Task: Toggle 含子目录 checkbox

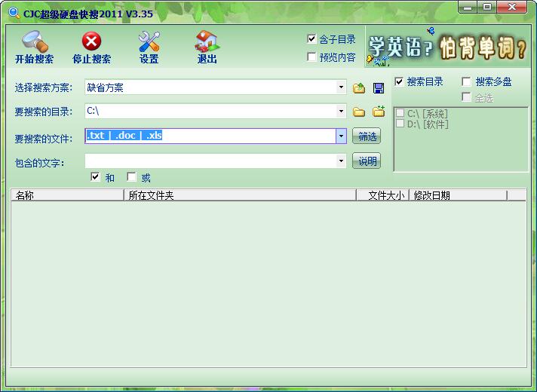Action: (x=311, y=39)
